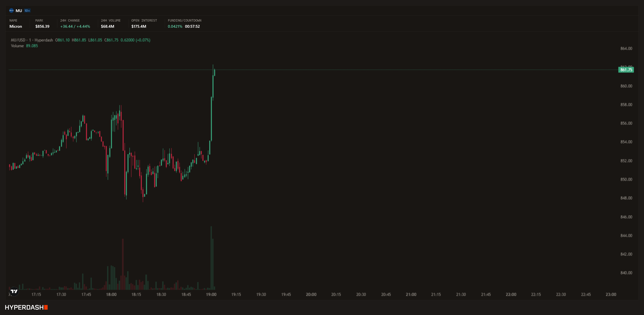The height and width of the screenshot is (315, 644).
Task: Click the 842.00 price axis label
Action: [x=626, y=254]
